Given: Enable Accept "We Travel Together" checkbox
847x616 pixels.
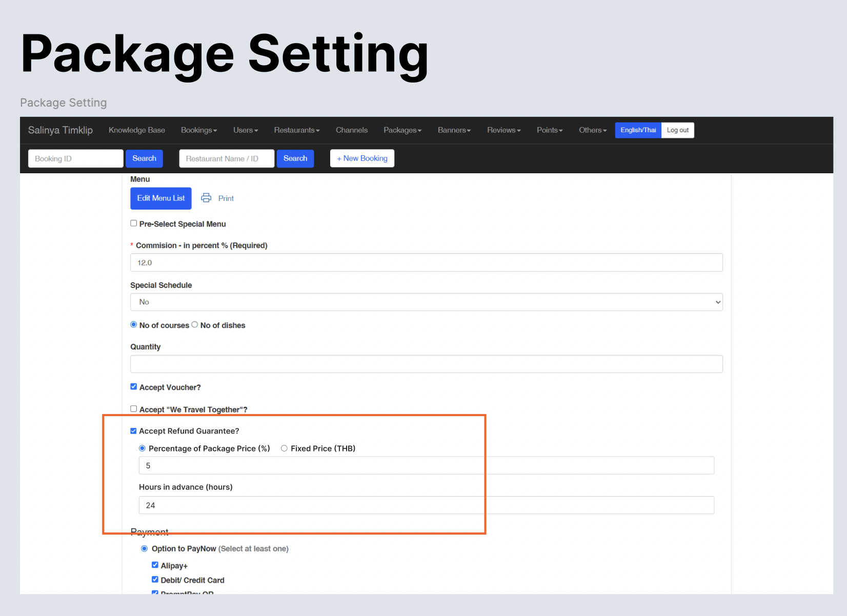Looking at the screenshot, I should point(134,409).
